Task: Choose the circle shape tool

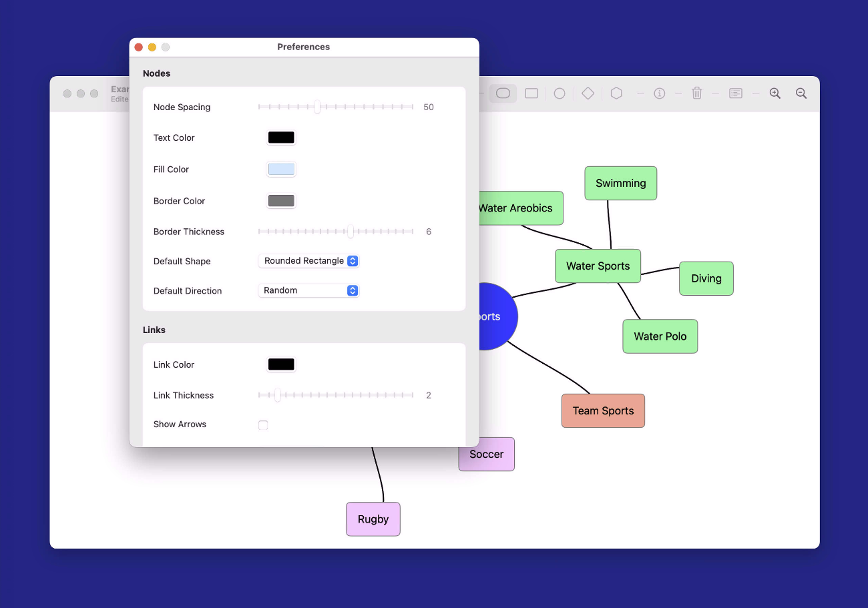Action: click(560, 93)
